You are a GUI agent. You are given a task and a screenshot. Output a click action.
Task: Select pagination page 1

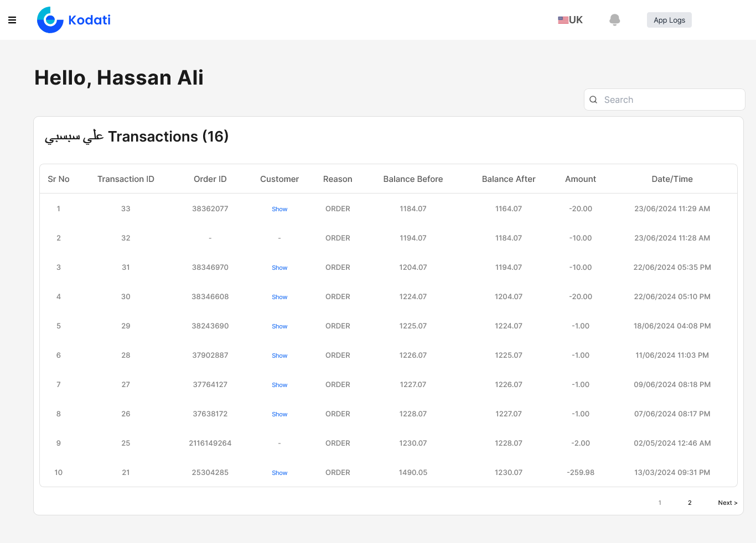(660, 503)
